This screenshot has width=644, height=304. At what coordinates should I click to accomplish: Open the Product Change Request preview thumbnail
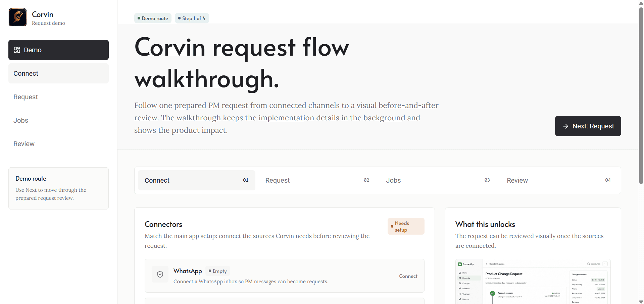click(x=533, y=282)
